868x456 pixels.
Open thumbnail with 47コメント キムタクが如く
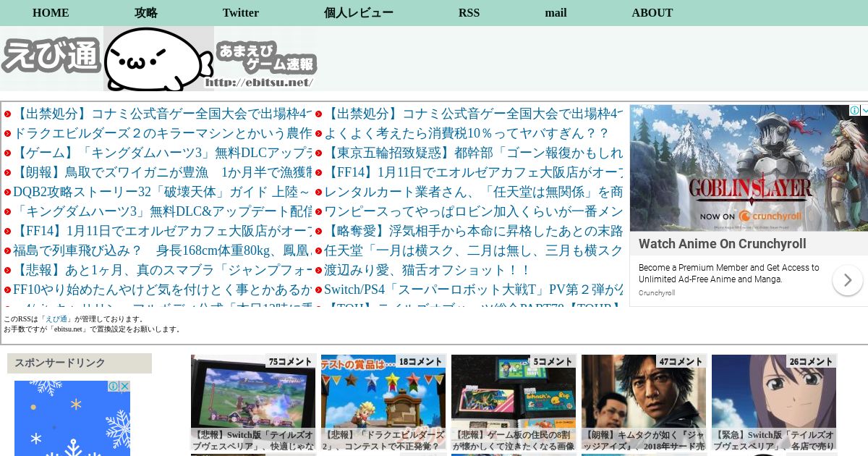(x=644, y=403)
